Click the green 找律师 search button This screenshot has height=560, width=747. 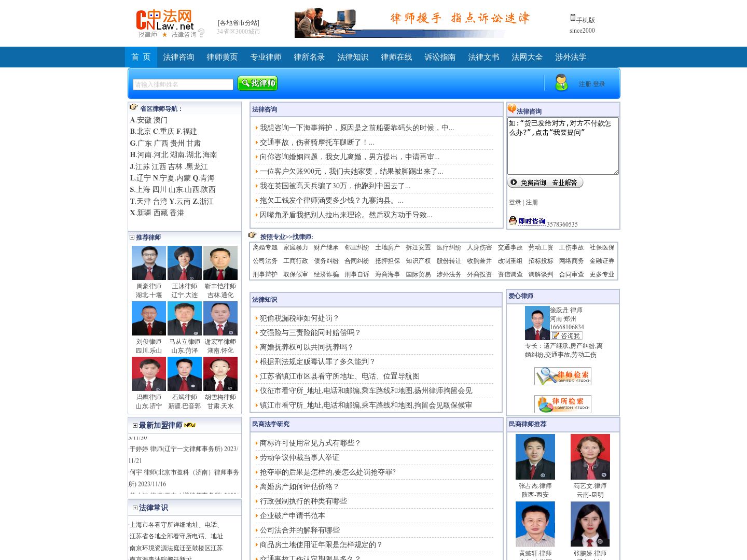pyautogui.click(x=257, y=83)
